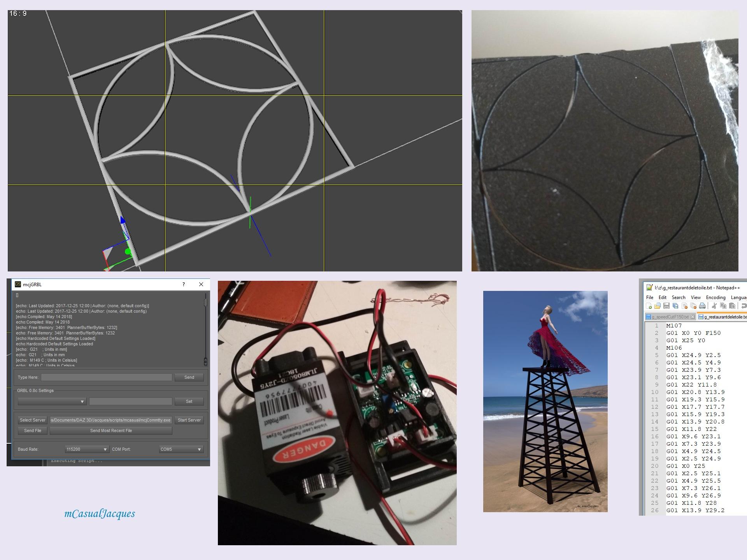The image size is (747, 560).
Task: Click the Type Here input field
Action: coord(107,377)
